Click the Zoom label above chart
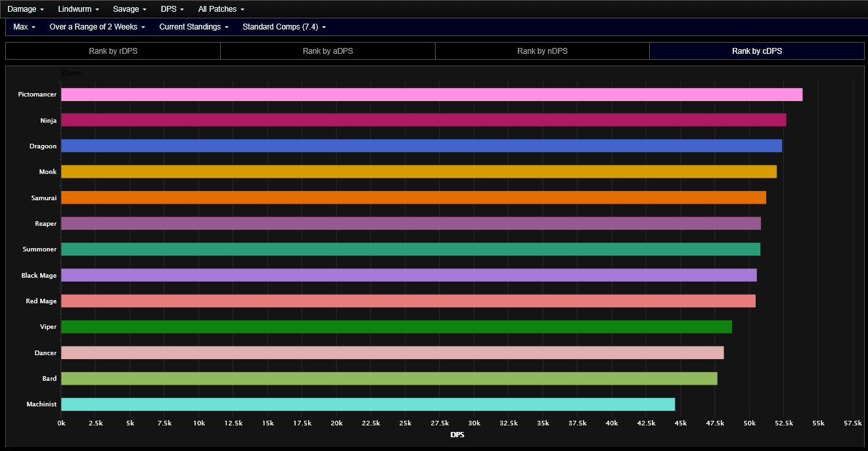 click(71, 73)
